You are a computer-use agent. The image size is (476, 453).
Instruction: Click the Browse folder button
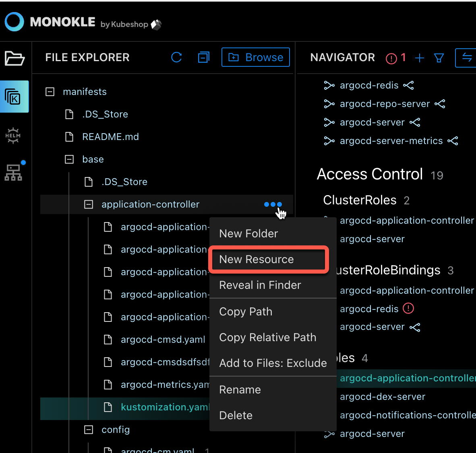[x=256, y=57]
